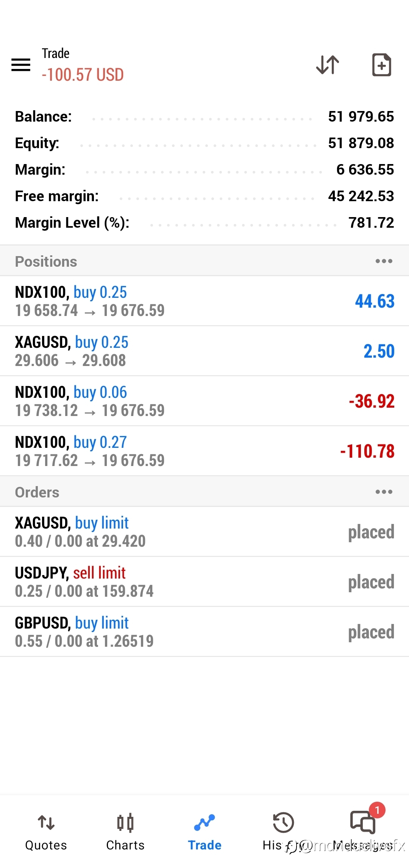Tap the sort arrows icon

click(x=328, y=65)
